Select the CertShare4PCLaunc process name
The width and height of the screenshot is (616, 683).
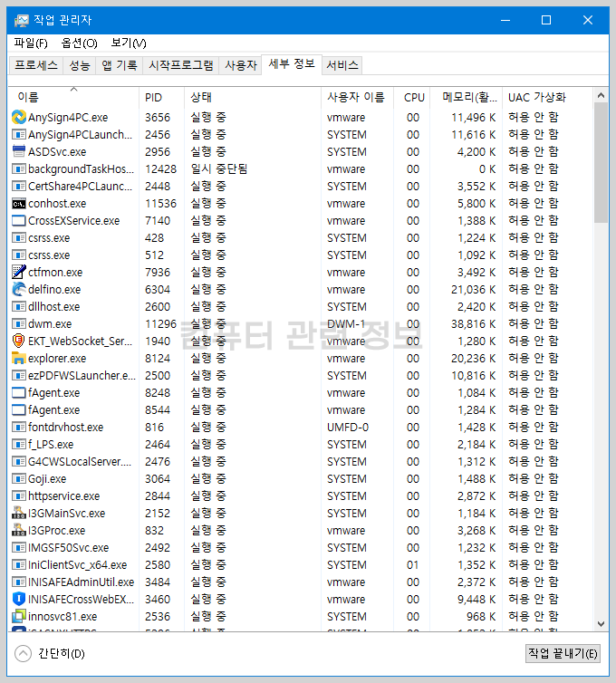tap(80, 186)
